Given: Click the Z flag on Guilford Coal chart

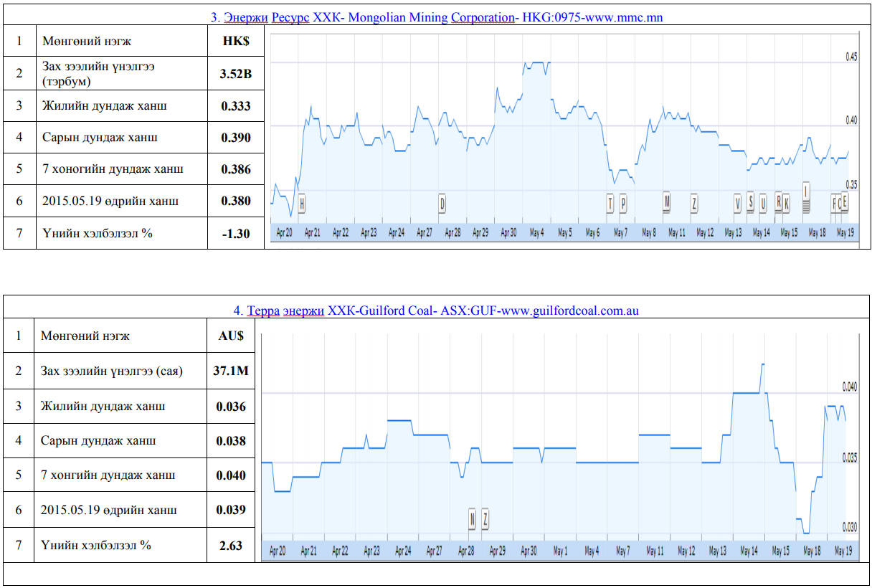Looking at the screenshot, I should [x=485, y=519].
